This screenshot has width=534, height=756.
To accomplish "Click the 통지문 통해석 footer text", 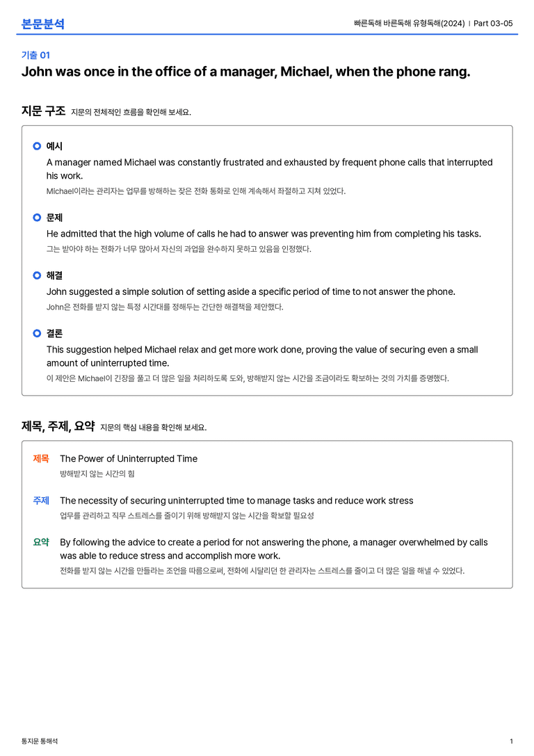I will (40, 741).
